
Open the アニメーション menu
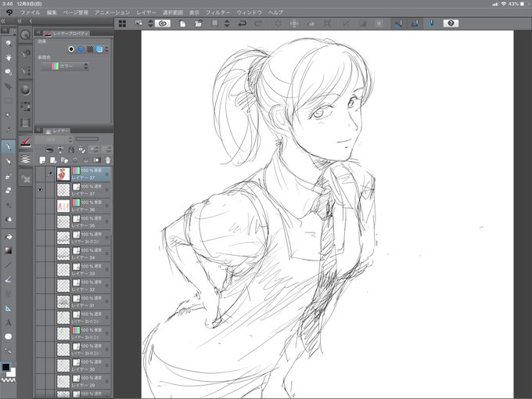(x=113, y=13)
